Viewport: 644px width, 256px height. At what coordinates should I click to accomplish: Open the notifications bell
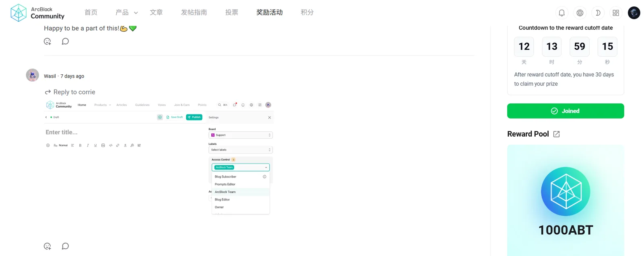[562, 13]
